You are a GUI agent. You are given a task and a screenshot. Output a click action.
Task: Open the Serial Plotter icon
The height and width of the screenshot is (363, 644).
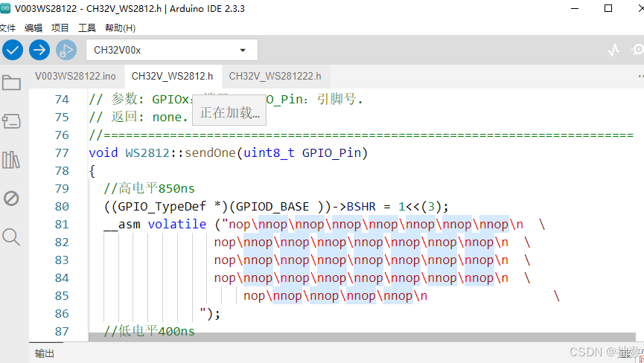point(613,50)
